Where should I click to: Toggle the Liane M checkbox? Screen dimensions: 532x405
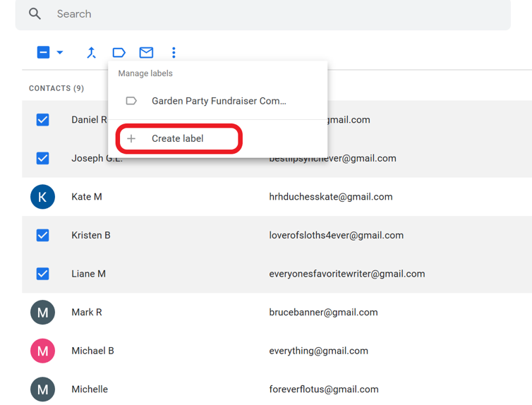(42, 274)
